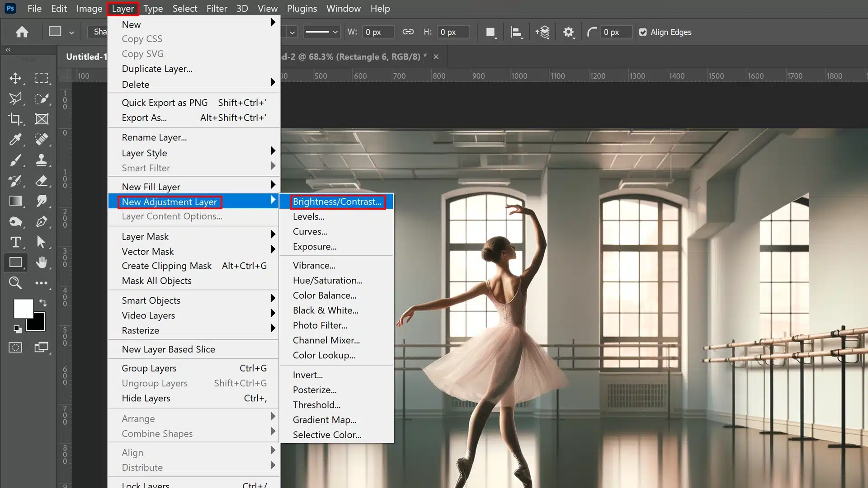Expand the Rasterize submenu
Viewport: 868px width, 488px height.
pos(194,330)
